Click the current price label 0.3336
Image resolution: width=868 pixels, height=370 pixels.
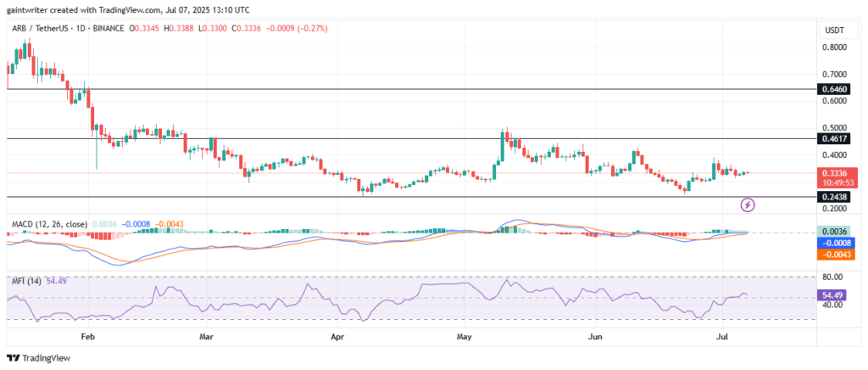[833, 173]
